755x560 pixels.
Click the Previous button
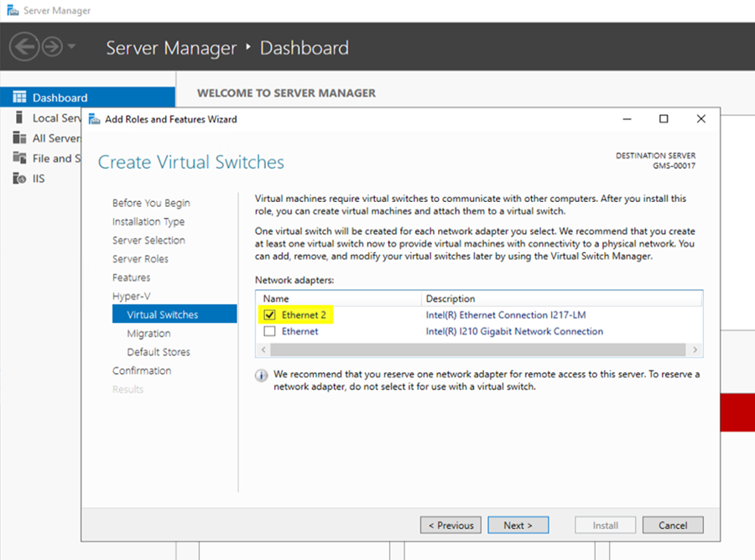[x=450, y=526]
